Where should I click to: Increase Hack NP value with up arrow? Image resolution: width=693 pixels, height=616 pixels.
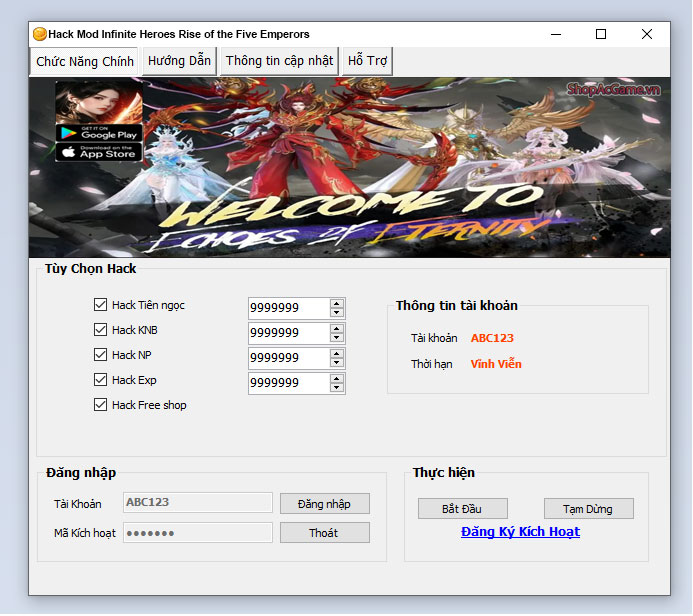click(336, 354)
